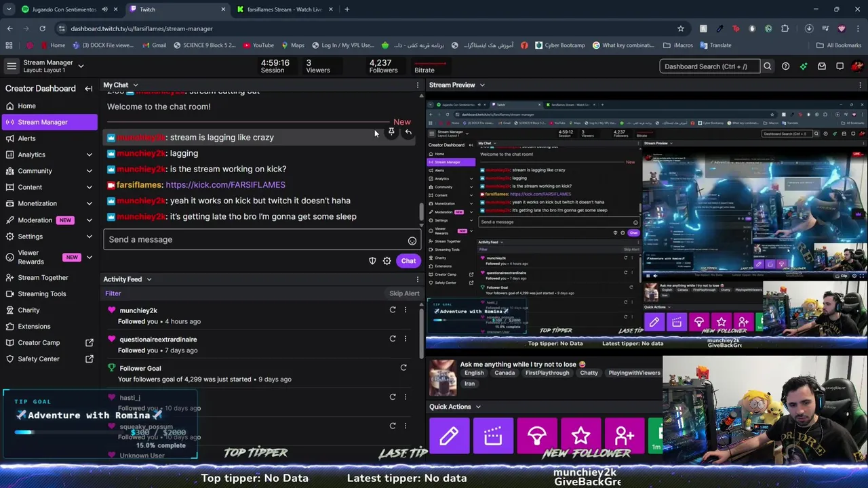Replay questionaireextrardinaire follow alert
Image resolution: width=868 pixels, height=488 pixels.
pyautogui.click(x=393, y=338)
